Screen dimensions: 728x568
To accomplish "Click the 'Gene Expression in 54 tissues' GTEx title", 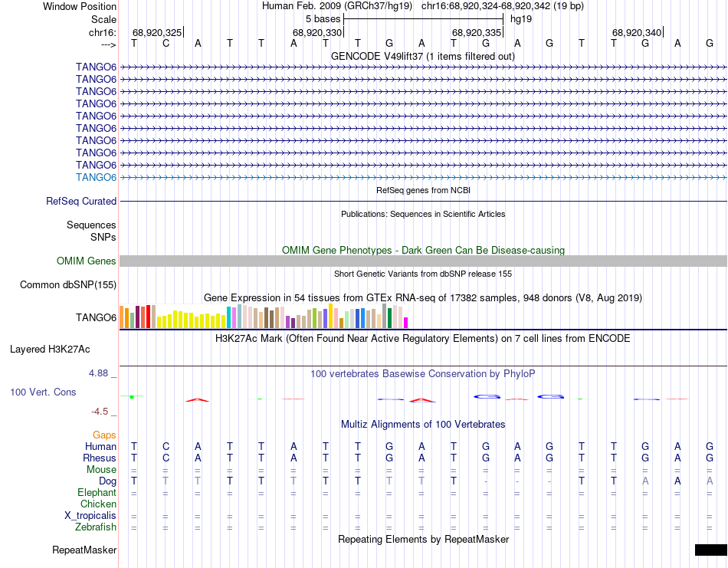I will 423,297.
